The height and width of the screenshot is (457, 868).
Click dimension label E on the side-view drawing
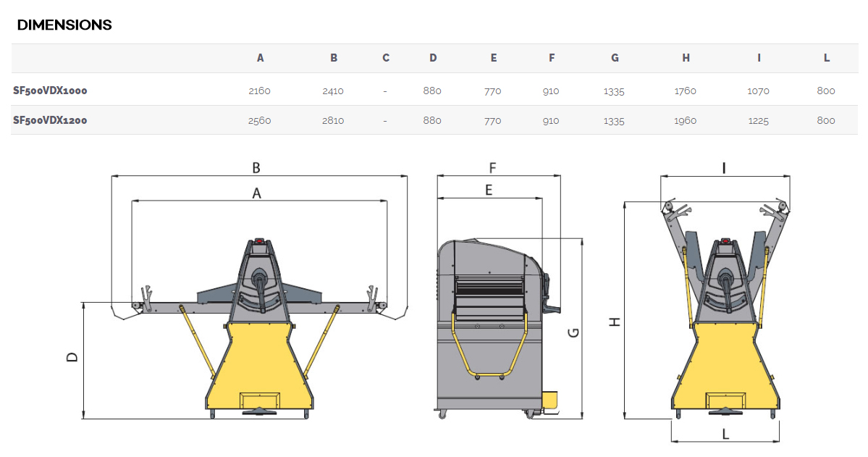coord(489,190)
